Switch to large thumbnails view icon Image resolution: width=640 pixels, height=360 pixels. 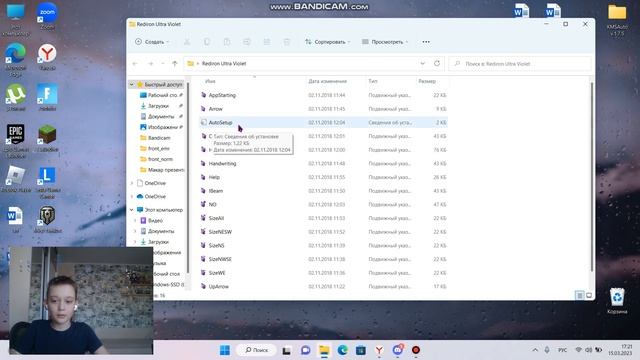(589, 295)
